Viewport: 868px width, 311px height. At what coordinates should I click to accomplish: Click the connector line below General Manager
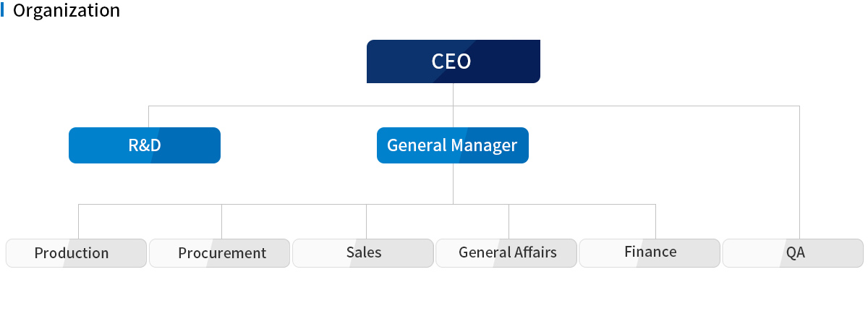click(x=453, y=184)
